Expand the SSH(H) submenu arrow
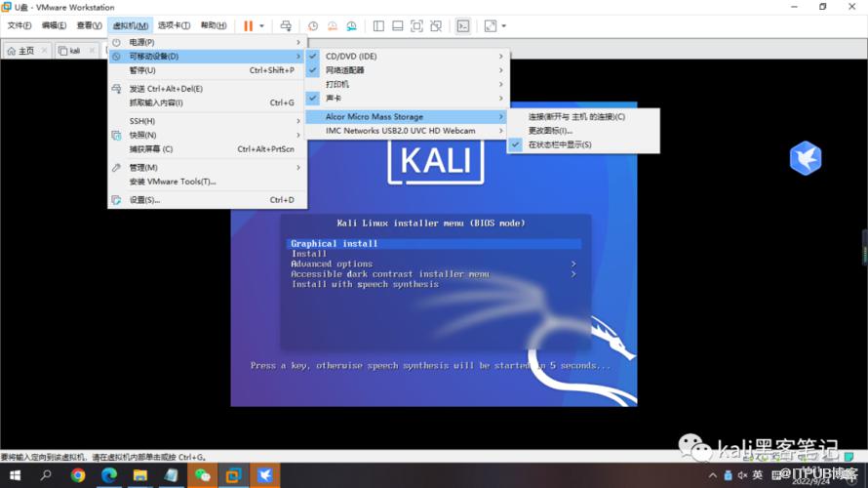The image size is (868, 488). pyautogui.click(x=298, y=121)
